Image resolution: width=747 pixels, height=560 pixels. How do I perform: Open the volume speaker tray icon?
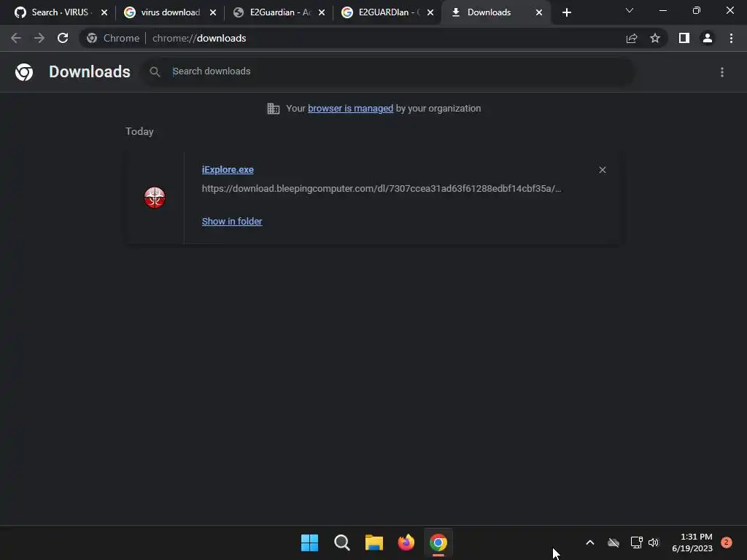pyautogui.click(x=654, y=542)
